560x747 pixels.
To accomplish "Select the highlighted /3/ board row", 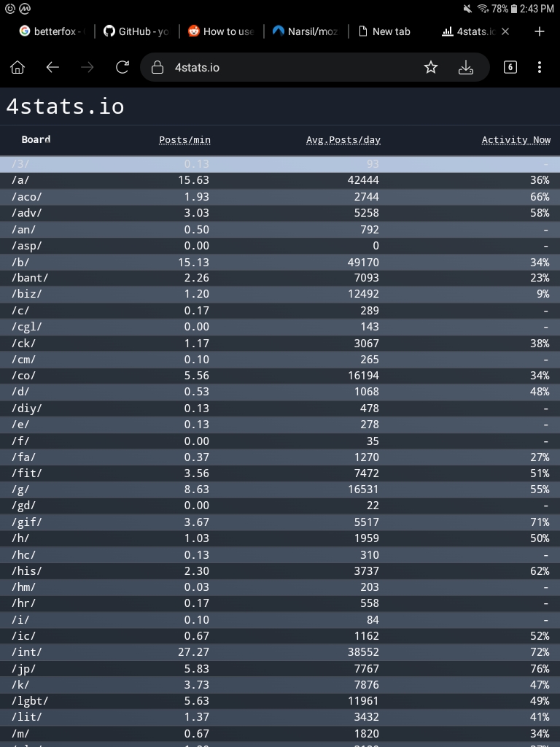I will coord(280,164).
